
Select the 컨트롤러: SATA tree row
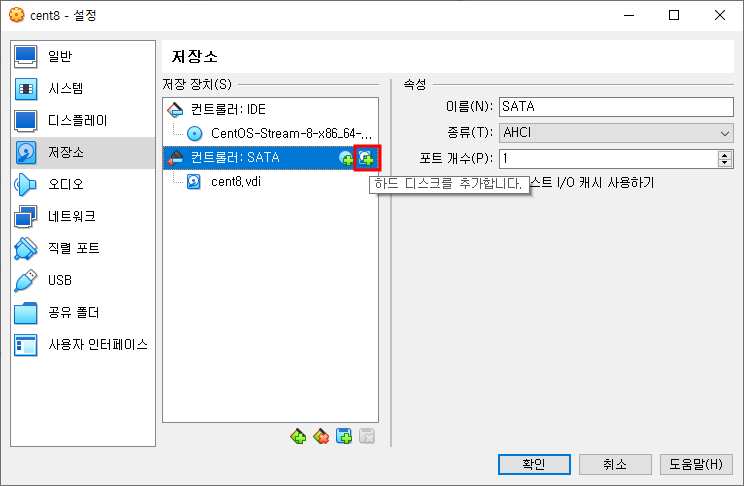pos(270,158)
